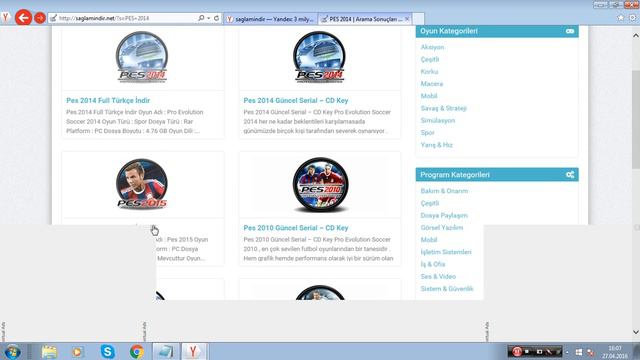Click the red back arrow button
The height and width of the screenshot is (360, 640).
coord(23,18)
